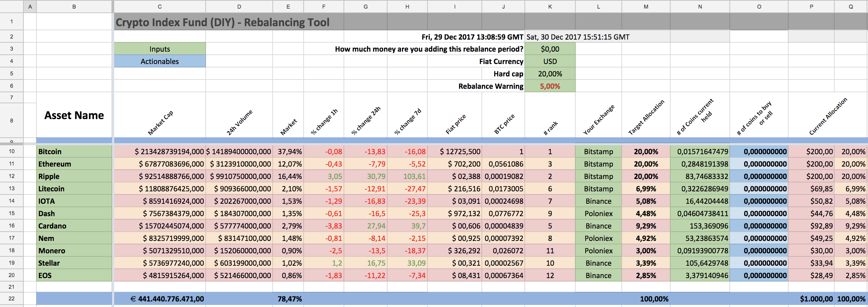Select the IOTA asset name cell
This screenshot has height=307, width=868.
pos(74,201)
